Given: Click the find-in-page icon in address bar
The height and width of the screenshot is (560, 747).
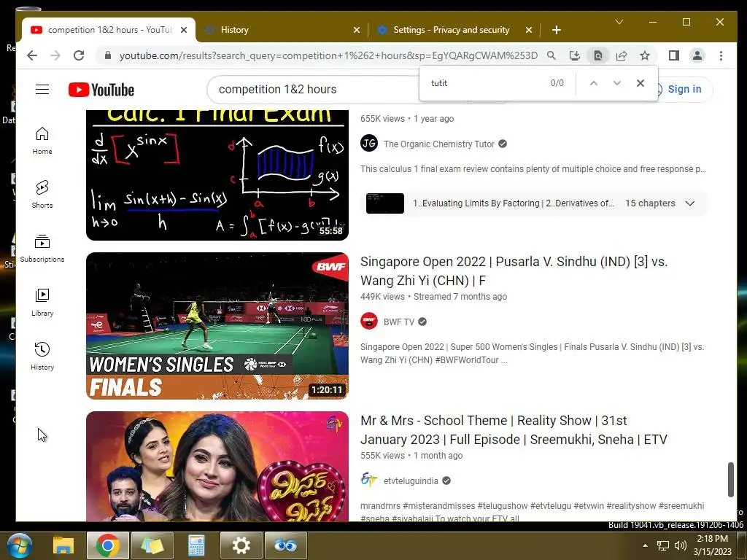Looking at the screenshot, I should [598, 55].
